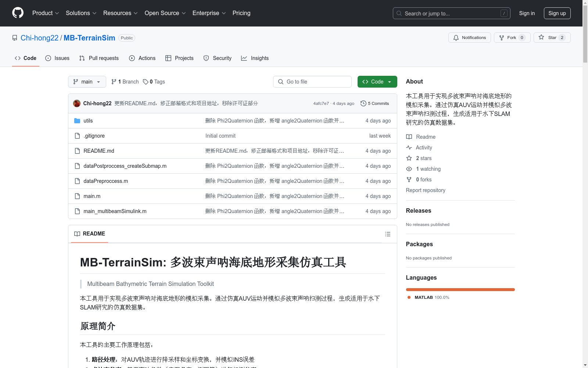Switch to the Code tab
This screenshot has height=368, width=588.
click(25, 58)
